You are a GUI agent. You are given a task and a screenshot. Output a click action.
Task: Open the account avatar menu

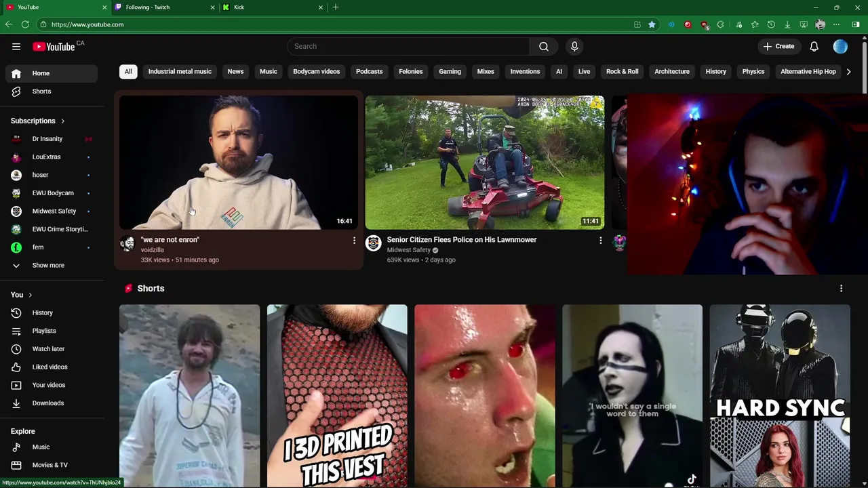point(840,46)
